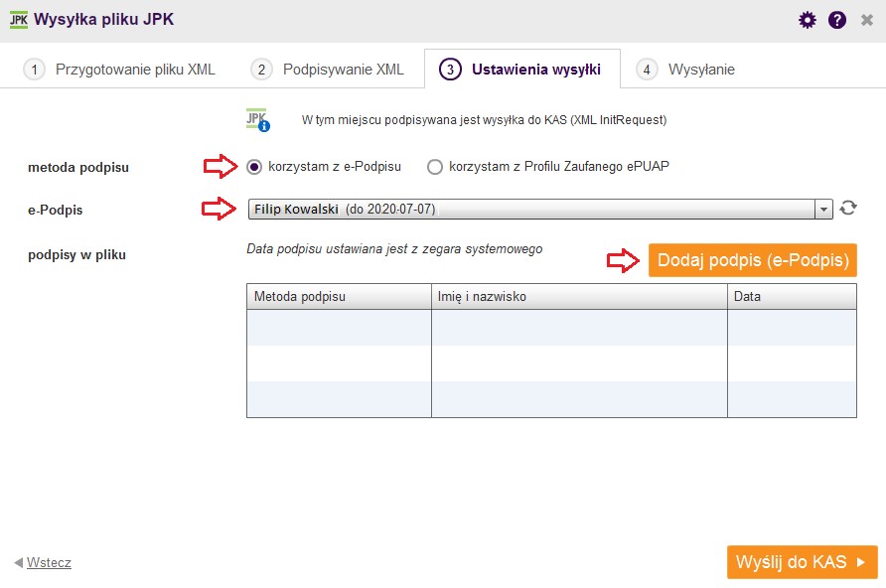Click the 'metoda podpisu' label
Image resolution: width=886 pixels, height=588 pixels.
point(78,168)
